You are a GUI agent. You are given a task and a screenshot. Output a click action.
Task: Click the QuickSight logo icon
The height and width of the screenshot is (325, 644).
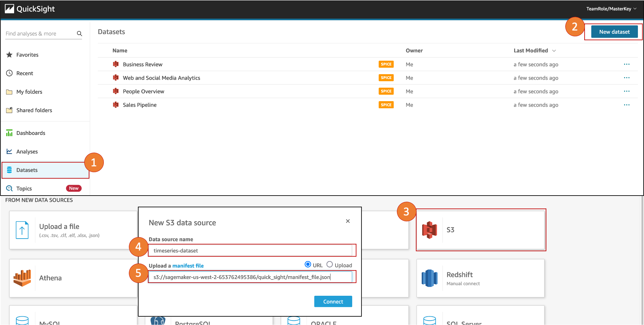[x=9, y=9]
